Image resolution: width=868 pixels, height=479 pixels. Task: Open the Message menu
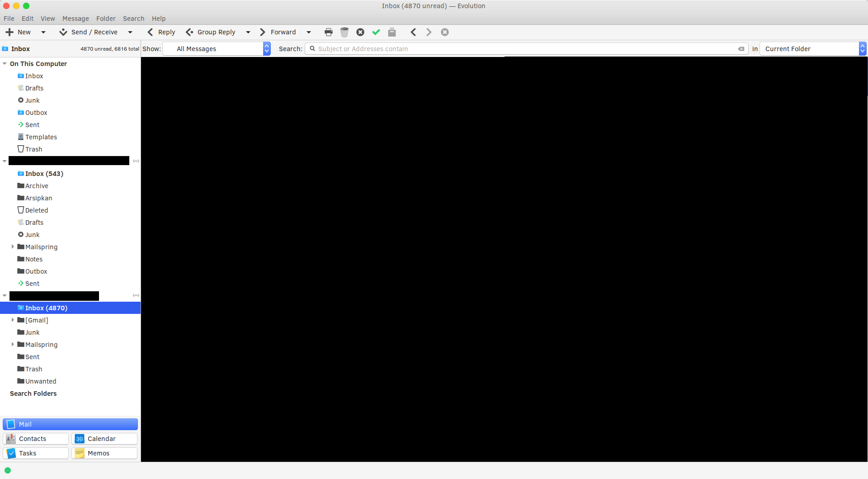coord(75,19)
